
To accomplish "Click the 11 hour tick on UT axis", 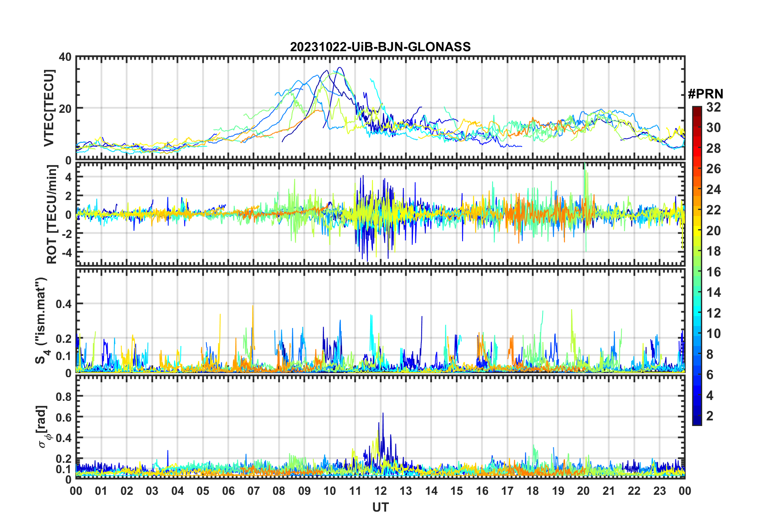I will (x=355, y=491).
